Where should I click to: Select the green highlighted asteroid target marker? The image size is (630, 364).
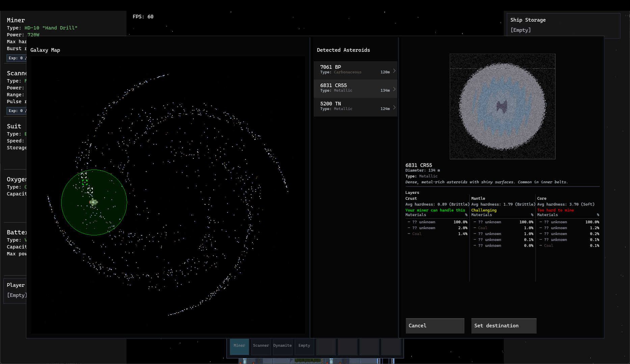(x=85, y=182)
